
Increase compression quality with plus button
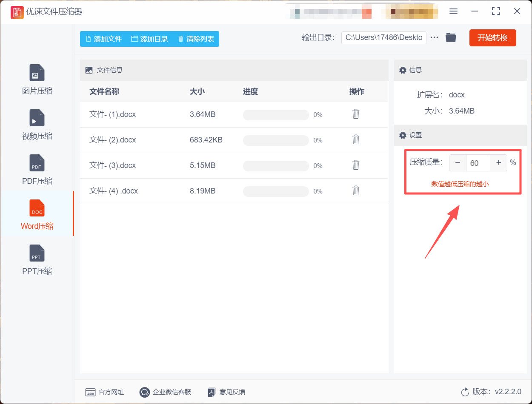coord(498,163)
